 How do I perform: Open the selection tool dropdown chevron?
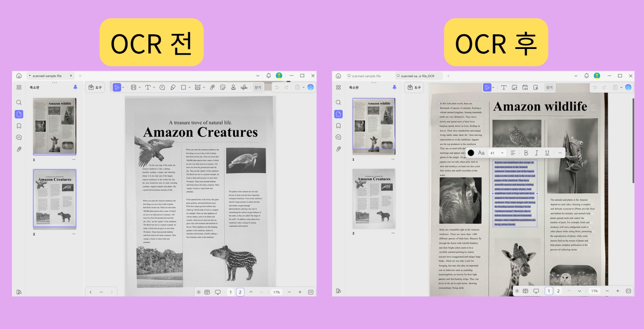tap(124, 87)
